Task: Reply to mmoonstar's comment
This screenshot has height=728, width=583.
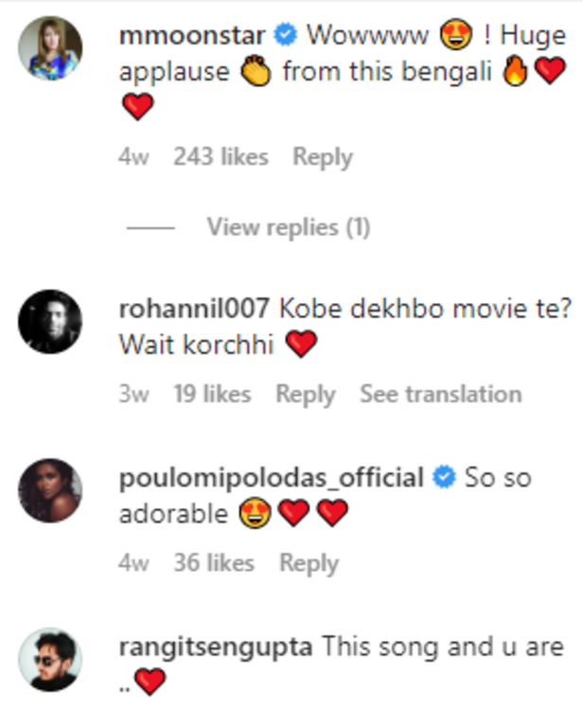Action: (x=322, y=157)
